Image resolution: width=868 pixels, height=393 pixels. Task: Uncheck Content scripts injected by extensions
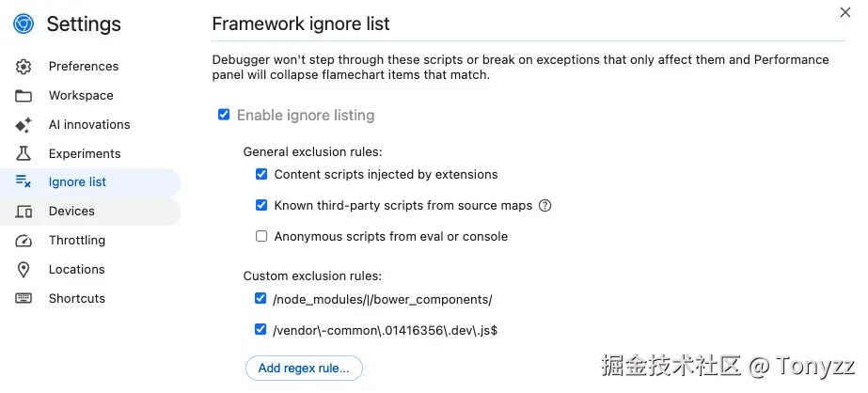pos(261,174)
